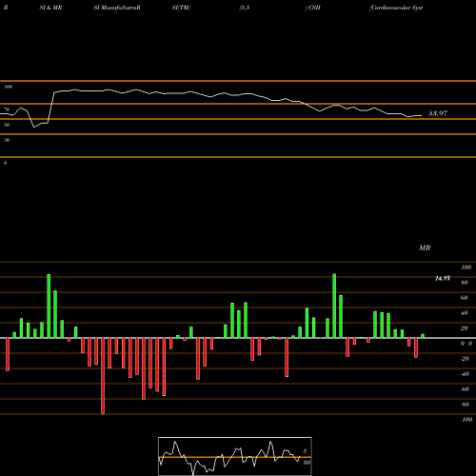
Task: Click the ') CSII' ticker label
Action: point(312,8)
